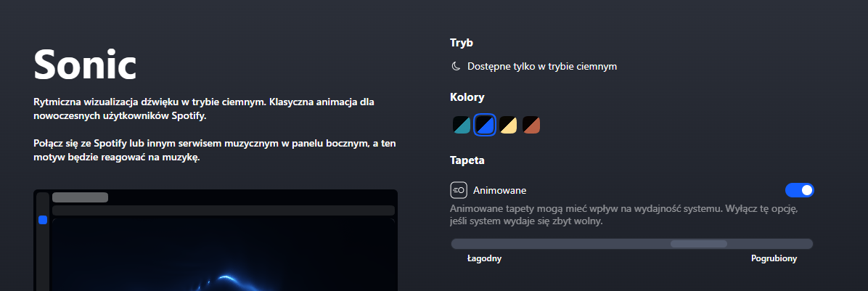Image resolution: width=868 pixels, height=291 pixels.
Task: Toggle the Animowane wallpaper switch
Action: pos(799,190)
